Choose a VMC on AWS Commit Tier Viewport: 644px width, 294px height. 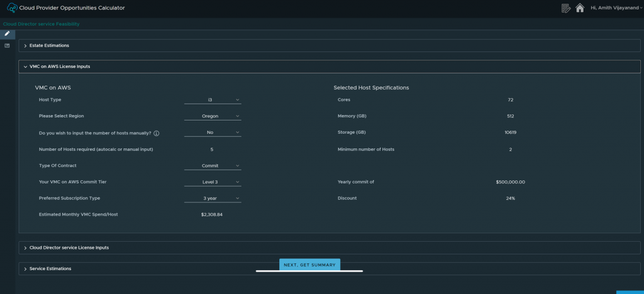[213, 182]
